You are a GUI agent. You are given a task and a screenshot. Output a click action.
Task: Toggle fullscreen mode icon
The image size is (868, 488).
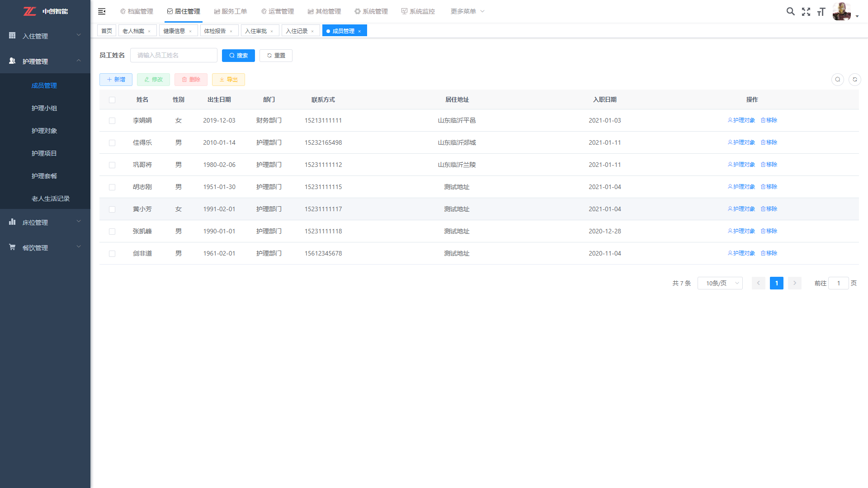click(x=806, y=12)
